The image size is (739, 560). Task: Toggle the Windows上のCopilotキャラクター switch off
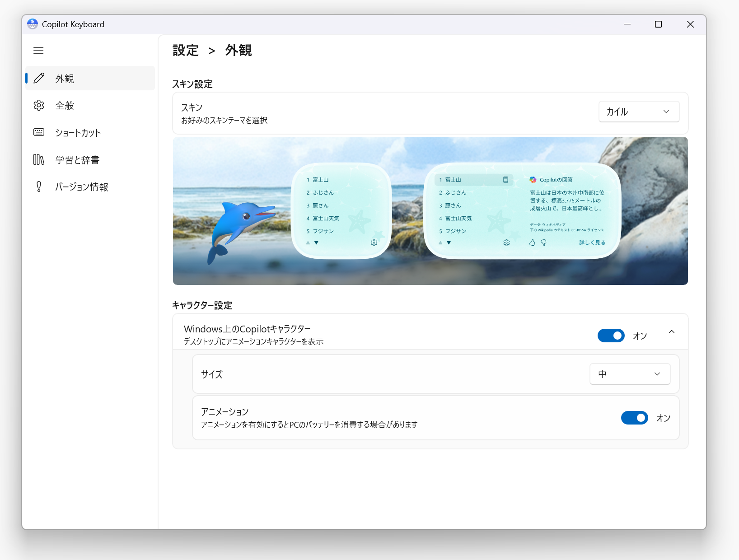[x=611, y=336]
